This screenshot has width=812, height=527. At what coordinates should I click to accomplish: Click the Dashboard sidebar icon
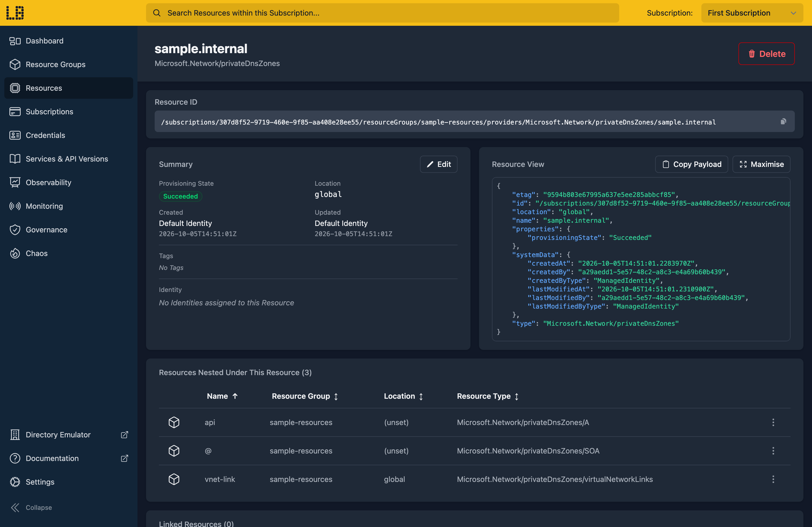(15, 41)
